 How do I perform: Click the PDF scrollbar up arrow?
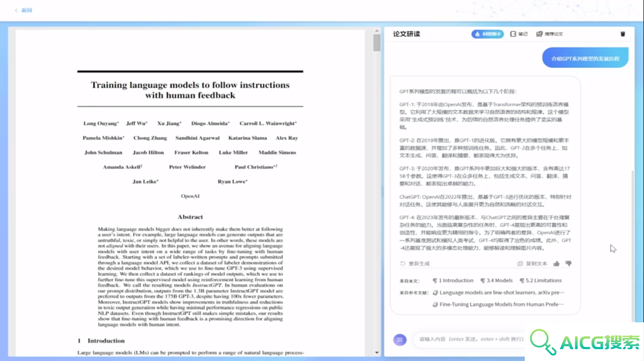coord(377,31)
